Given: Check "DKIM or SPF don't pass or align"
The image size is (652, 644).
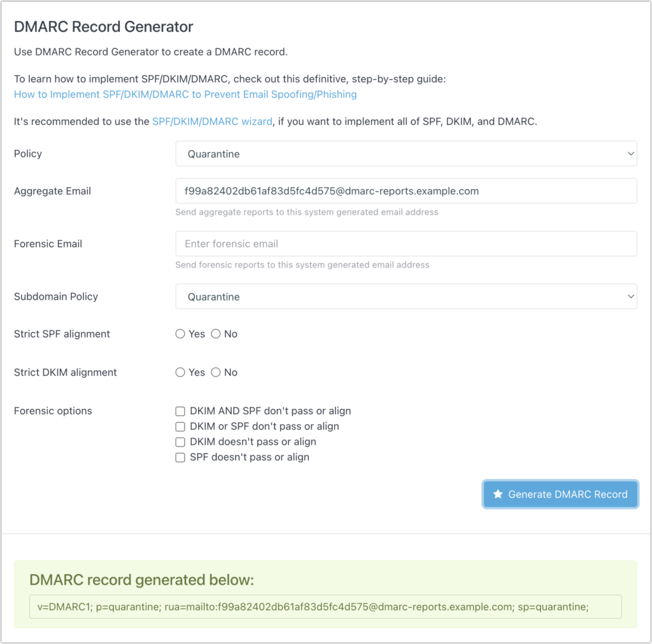Looking at the screenshot, I should click(180, 427).
